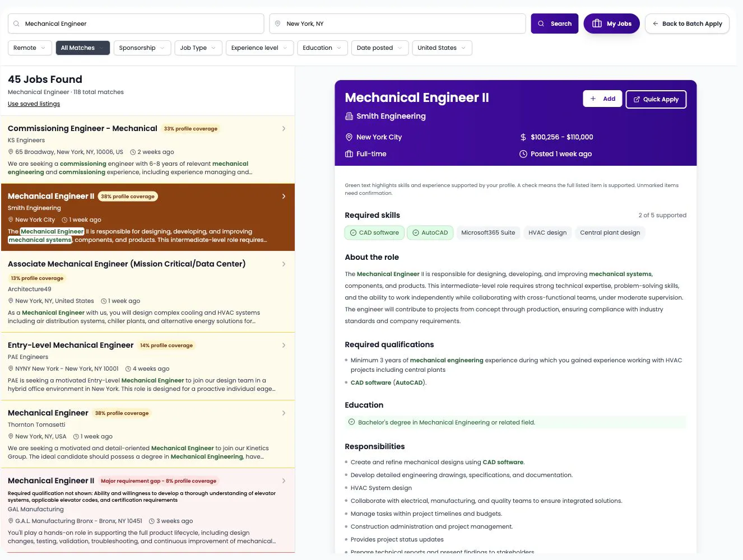Open the GAL Manufacturing Mechanical Engineer II listing
Viewport: 743px width, 560px height.
(x=148, y=510)
